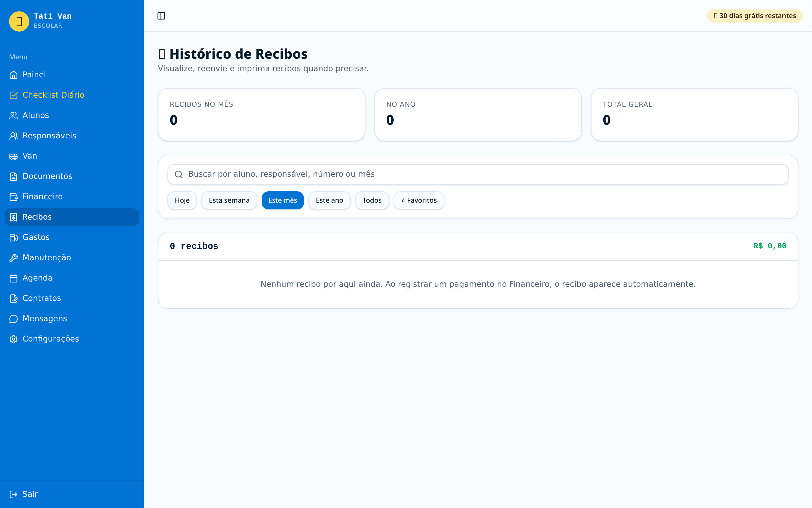Open Painel in the menu
812x508 pixels.
point(72,75)
